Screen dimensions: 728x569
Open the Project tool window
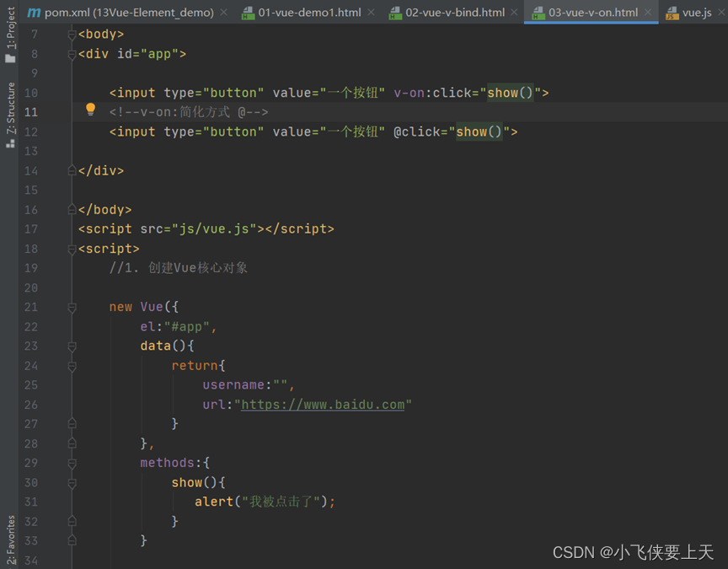(x=10, y=35)
